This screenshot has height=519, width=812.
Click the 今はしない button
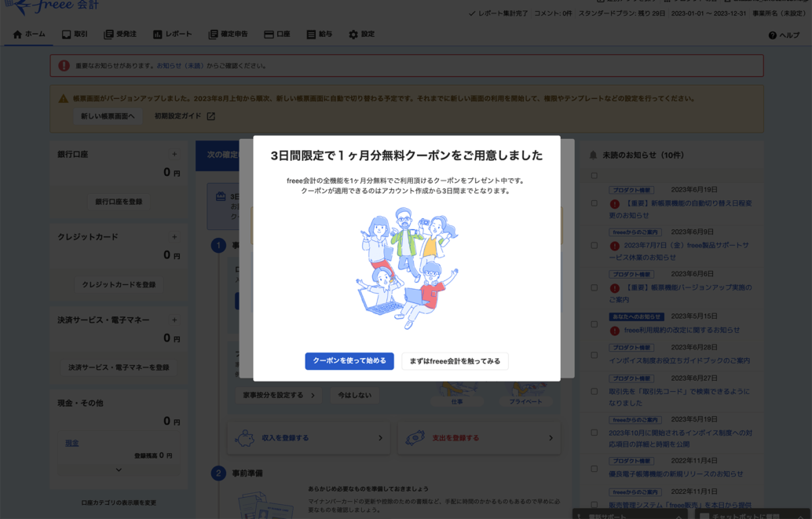coord(355,395)
